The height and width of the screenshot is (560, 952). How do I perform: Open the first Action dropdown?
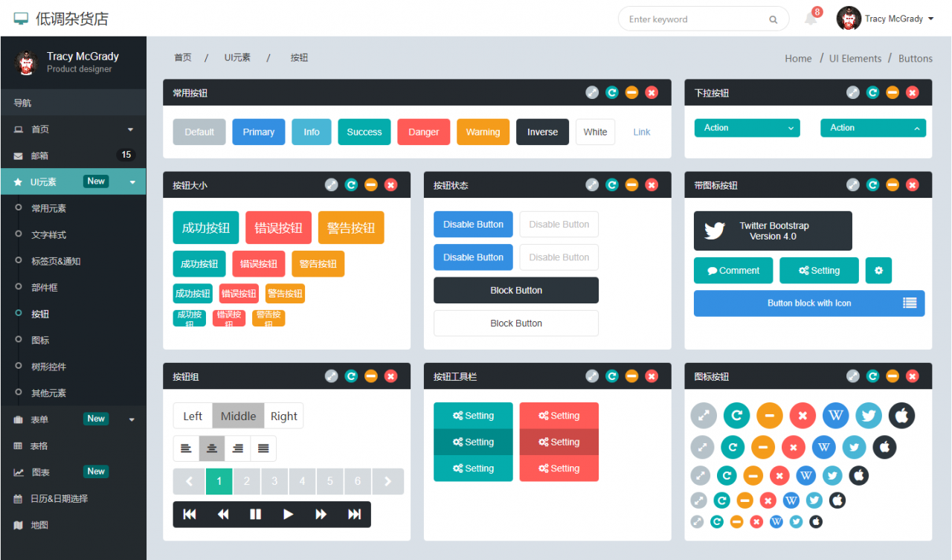pos(747,128)
